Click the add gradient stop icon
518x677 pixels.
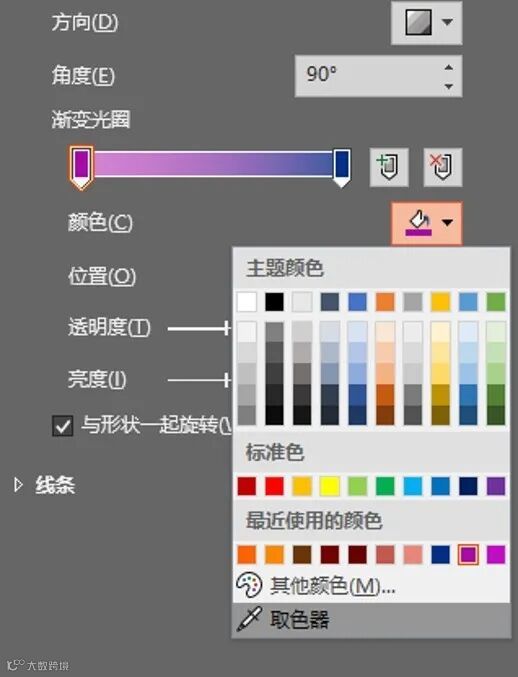tap(389, 167)
